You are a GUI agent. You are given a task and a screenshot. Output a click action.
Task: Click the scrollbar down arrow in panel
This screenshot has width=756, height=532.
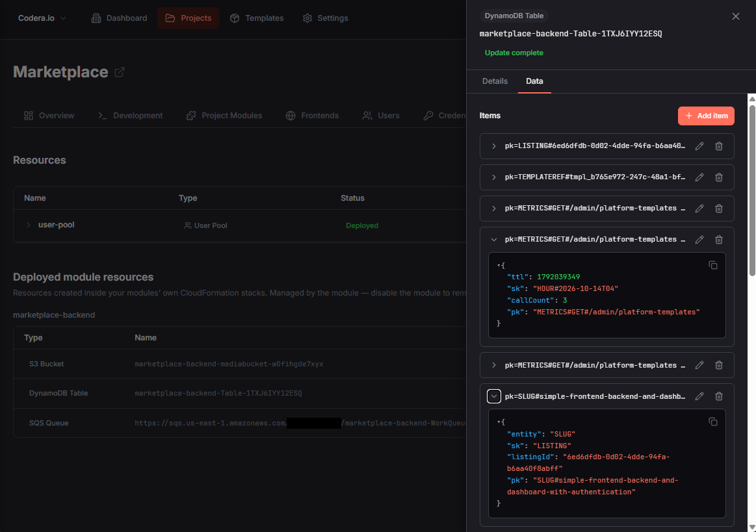pyautogui.click(x=751, y=527)
